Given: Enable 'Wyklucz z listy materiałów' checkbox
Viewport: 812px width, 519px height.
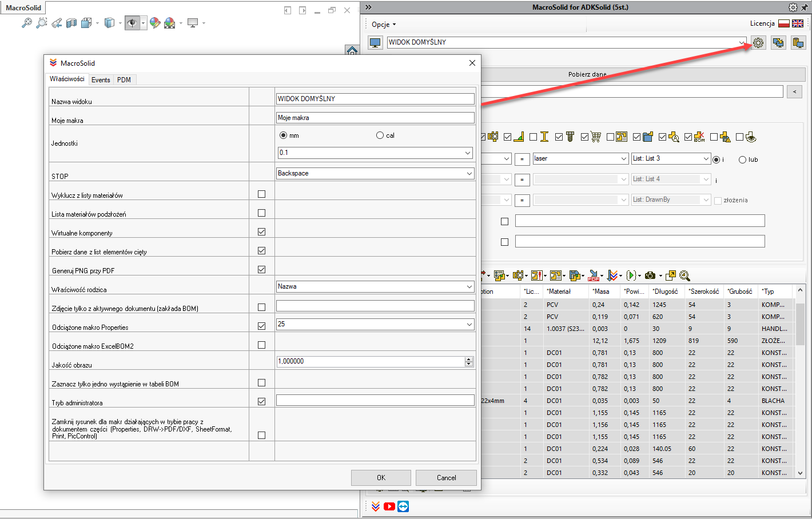Looking at the screenshot, I should (261, 194).
